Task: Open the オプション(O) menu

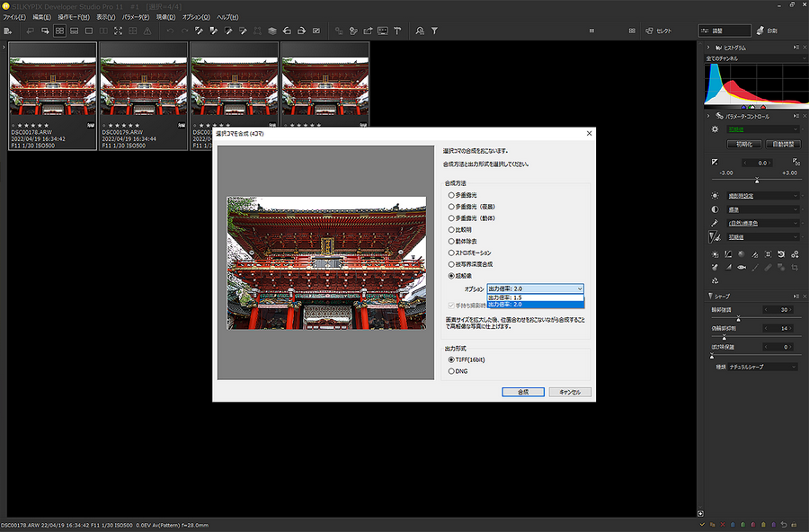Action: (x=196, y=17)
